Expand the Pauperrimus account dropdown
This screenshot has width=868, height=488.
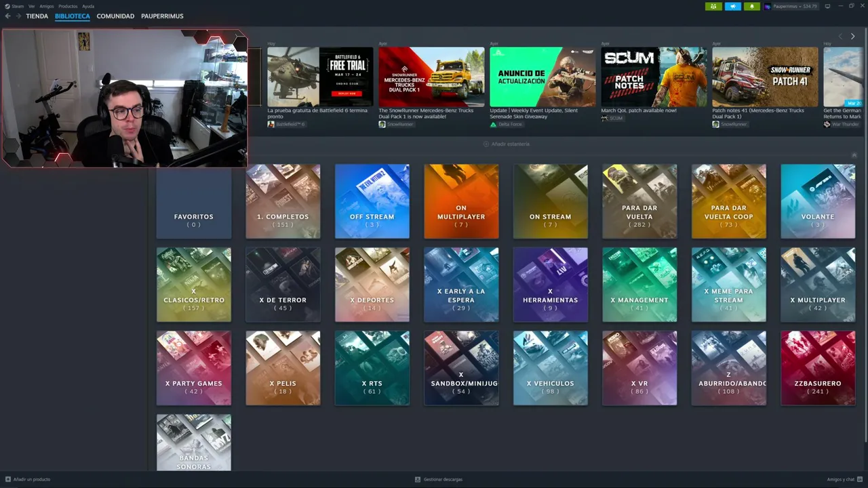[x=795, y=6]
